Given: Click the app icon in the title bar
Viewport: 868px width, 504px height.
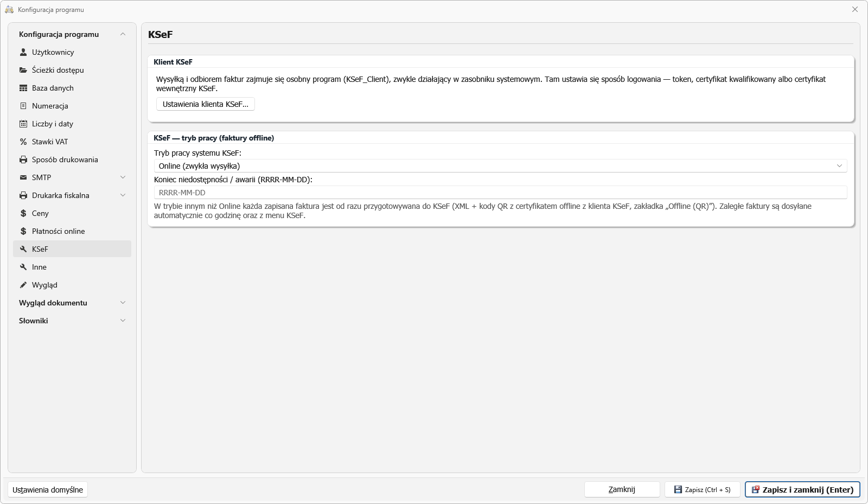Looking at the screenshot, I should [x=9, y=9].
